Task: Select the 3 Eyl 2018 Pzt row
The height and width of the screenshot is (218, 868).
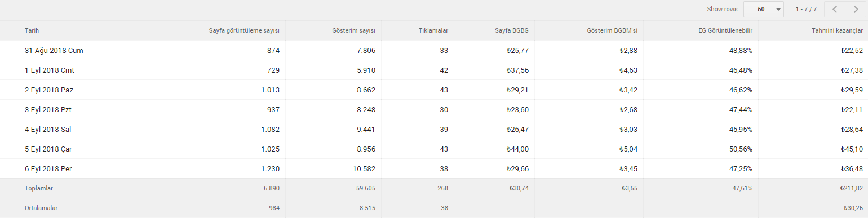Action: coord(434,109)
